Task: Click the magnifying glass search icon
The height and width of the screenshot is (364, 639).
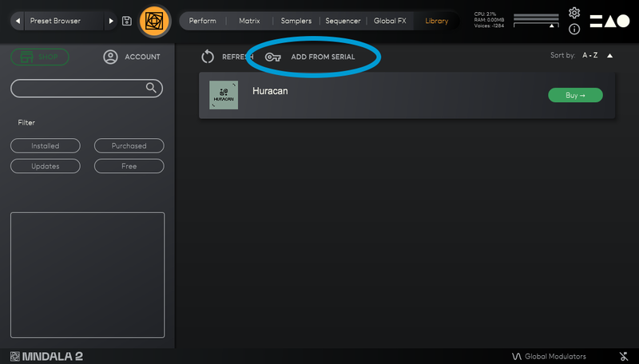Action: click(x=151, y=88)
